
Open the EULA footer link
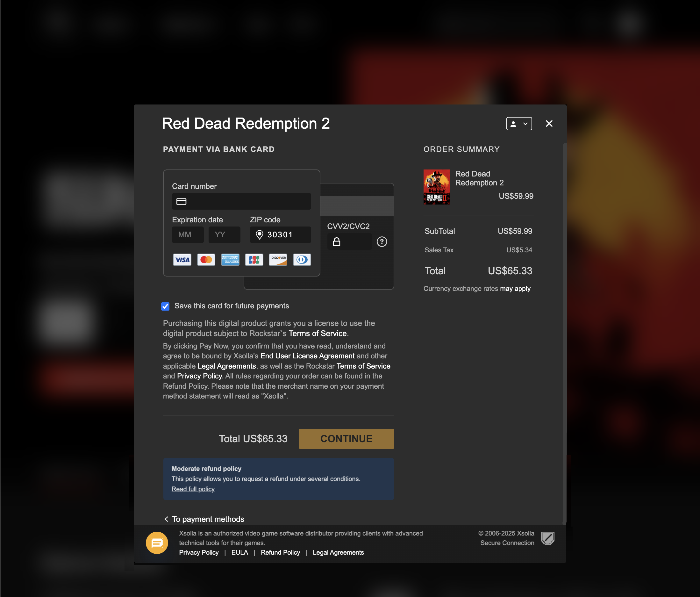coord(239,552)
